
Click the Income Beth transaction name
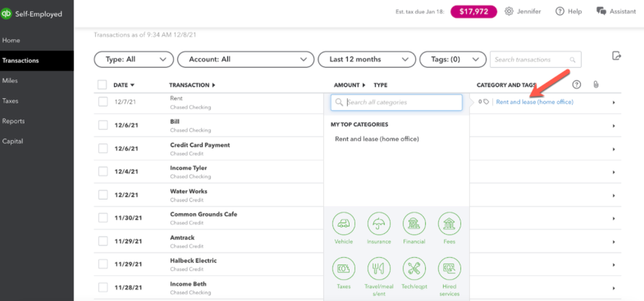pos(188,284)
